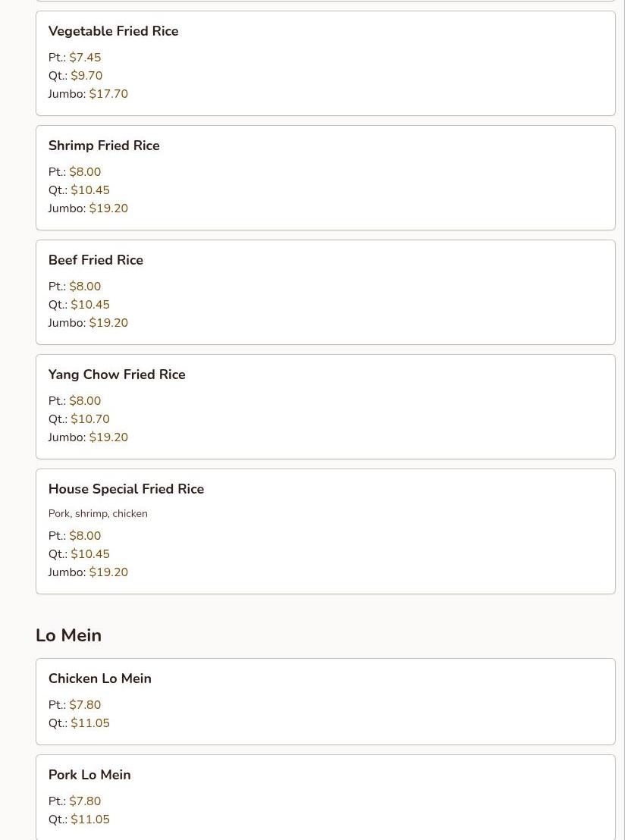The width and height of the screenshot is (640, 840).
Task: Open the Chicken Lo Mein item
Action: pos(99,679)
